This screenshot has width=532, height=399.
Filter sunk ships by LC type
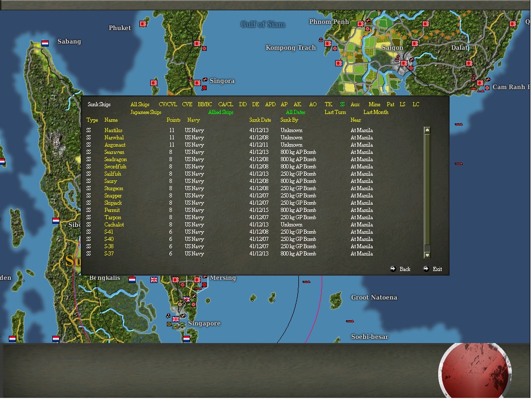415,105
